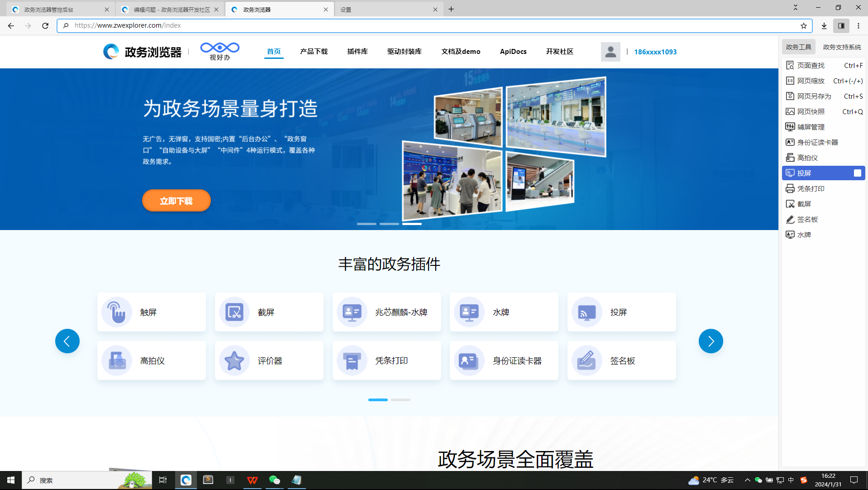Select first banner carousel indicator
This screenshot has height=490, width=868.
click(x=367, y=224)
